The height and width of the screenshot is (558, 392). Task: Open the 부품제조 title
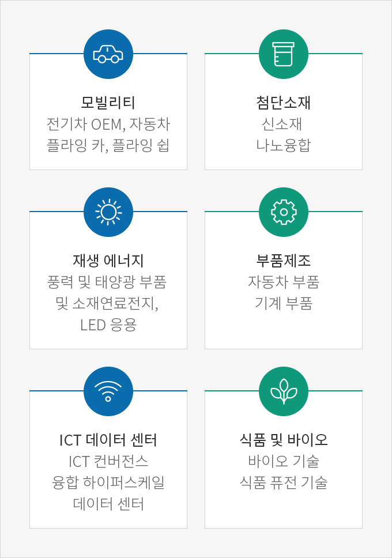pyautogui.click(x=284, y=261)
